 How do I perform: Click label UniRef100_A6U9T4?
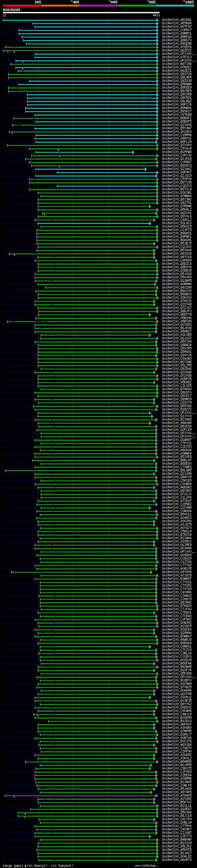177,860
